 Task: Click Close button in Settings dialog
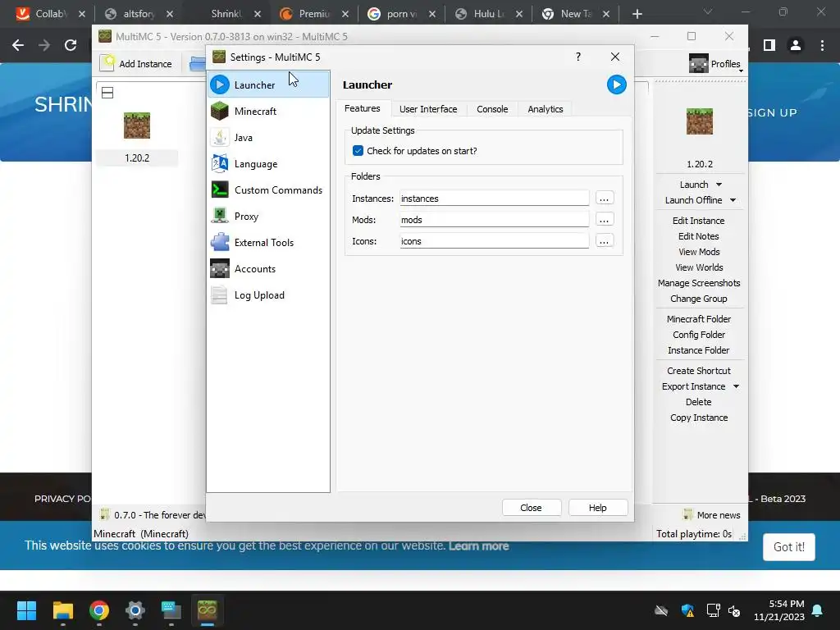tap(531, 507)
